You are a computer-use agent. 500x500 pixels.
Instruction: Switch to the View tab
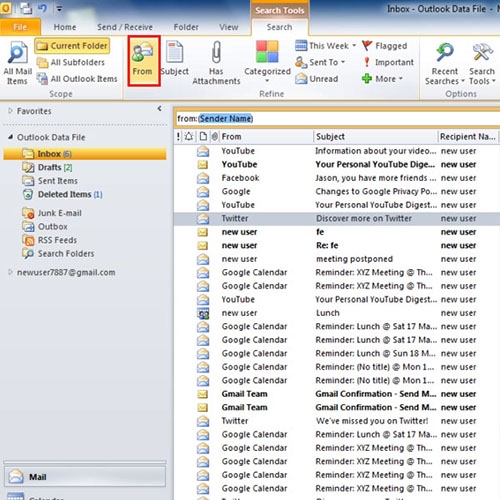tap(229, 27)
